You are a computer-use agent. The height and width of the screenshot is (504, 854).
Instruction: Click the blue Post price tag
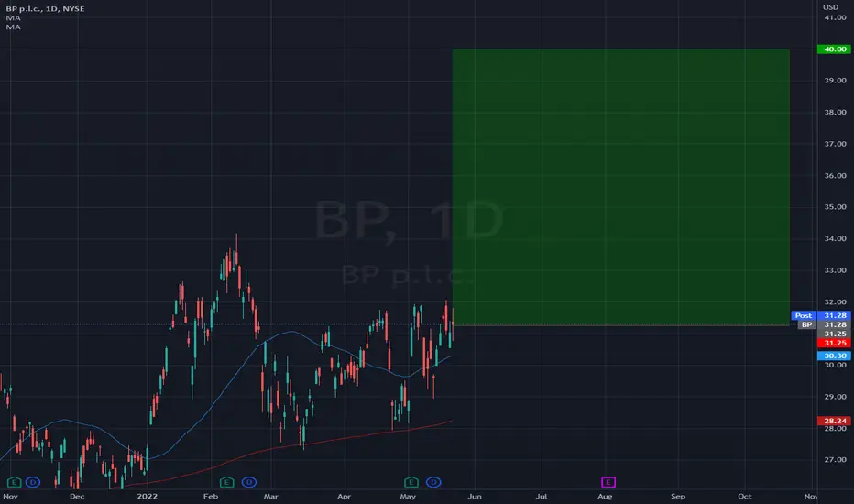(804, 315)
